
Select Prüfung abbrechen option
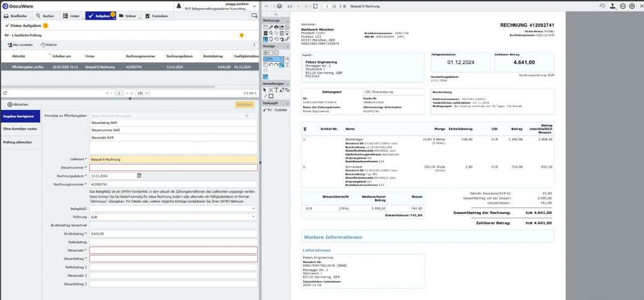click(x=21, y=142)
